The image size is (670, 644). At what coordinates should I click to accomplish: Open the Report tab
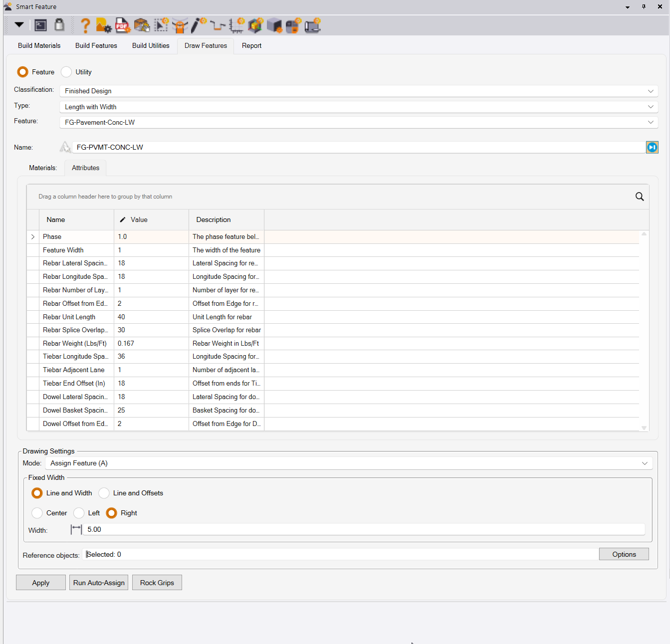point(251,45)
